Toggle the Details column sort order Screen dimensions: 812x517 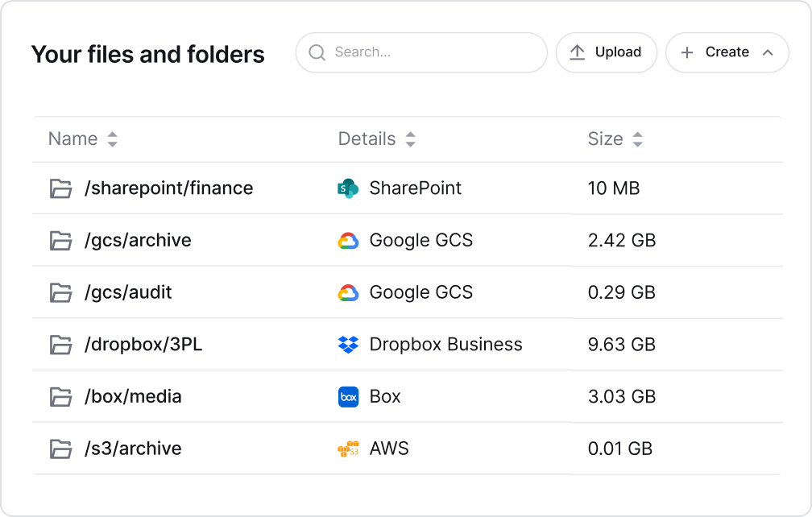(x=410, y=139)
